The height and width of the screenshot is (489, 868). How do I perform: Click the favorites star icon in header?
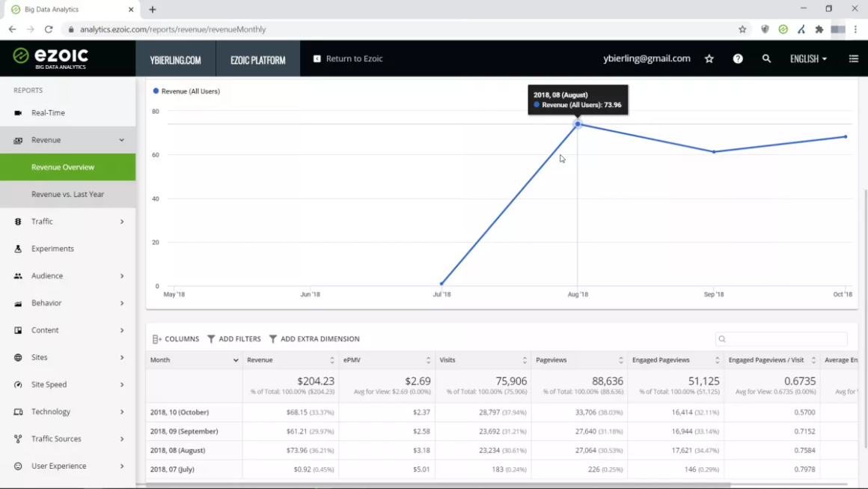click(709, 58)
